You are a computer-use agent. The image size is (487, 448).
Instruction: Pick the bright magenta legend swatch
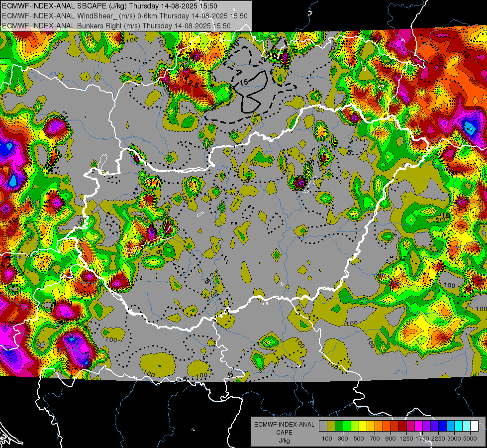click(419, 426)
